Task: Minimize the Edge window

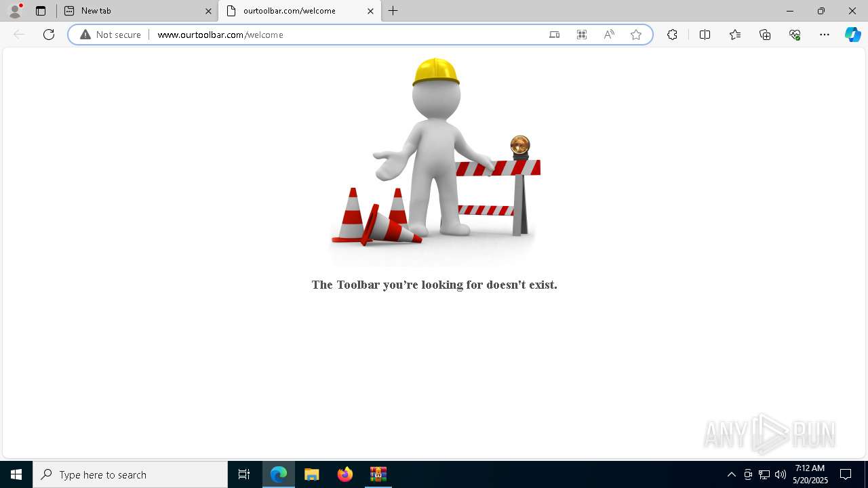Action: (x=790, y=11)
